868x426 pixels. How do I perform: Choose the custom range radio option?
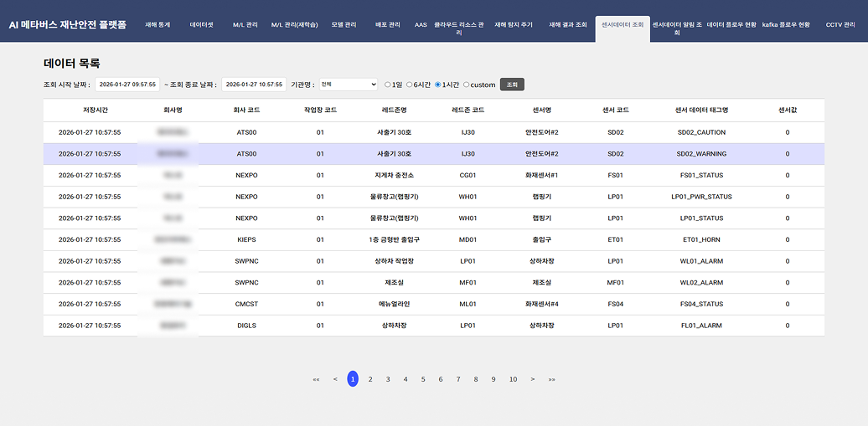click(x=466, y=85)
